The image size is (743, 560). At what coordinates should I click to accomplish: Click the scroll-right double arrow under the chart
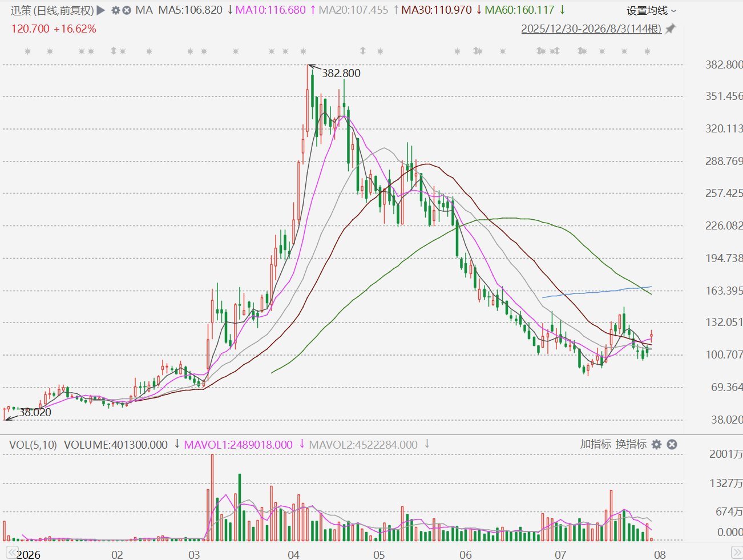[737, 551]
